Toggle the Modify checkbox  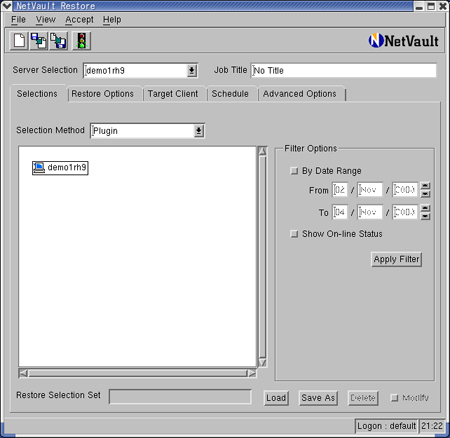click(x=394, y=398)
